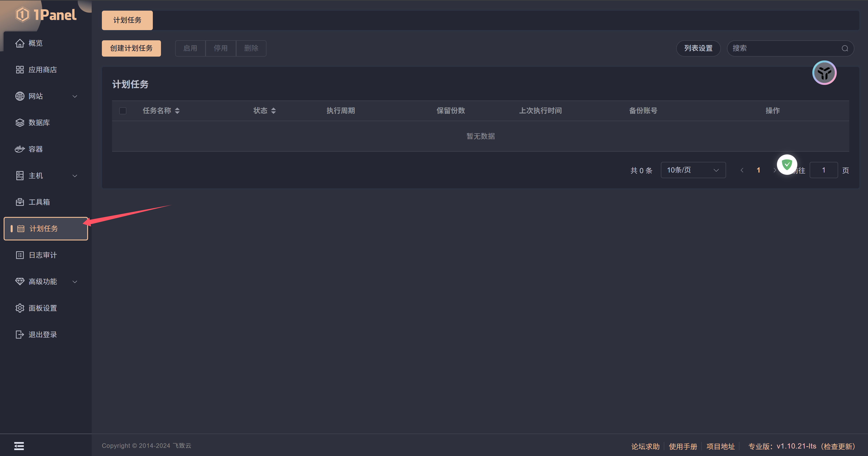
Task: Click the 暂无数据 empty table text
Action: click(x=480, y=136)
